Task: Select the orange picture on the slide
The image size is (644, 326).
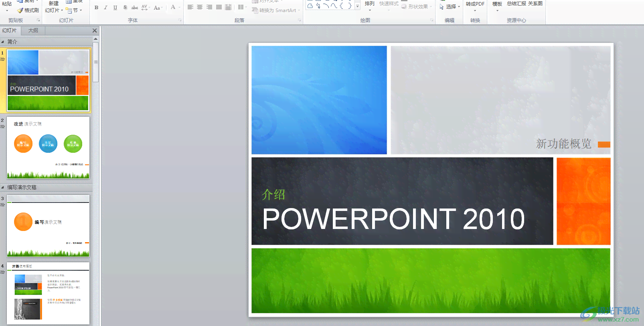Action: click(x=583, y=201)
